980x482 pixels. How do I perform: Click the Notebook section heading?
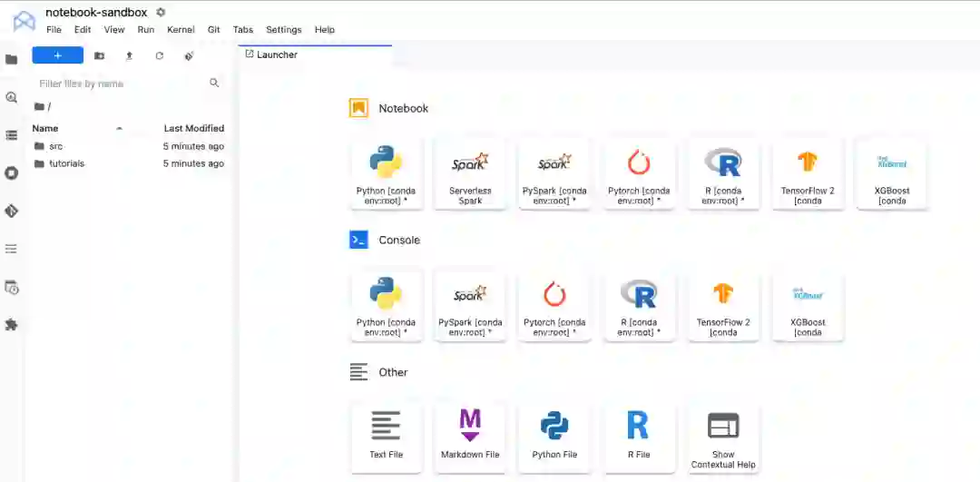click(x=403, y=108)
